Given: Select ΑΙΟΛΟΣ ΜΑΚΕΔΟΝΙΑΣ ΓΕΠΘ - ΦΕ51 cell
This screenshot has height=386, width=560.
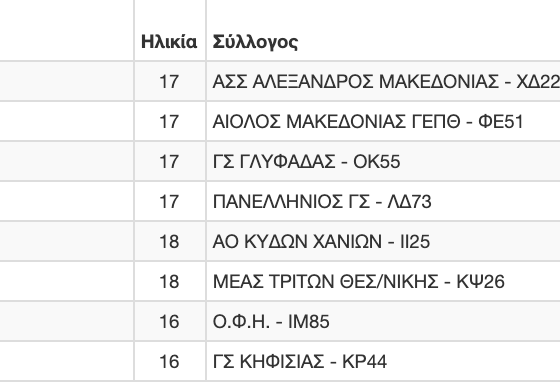Looking at the screenshot, I should [x=383, y=121].
